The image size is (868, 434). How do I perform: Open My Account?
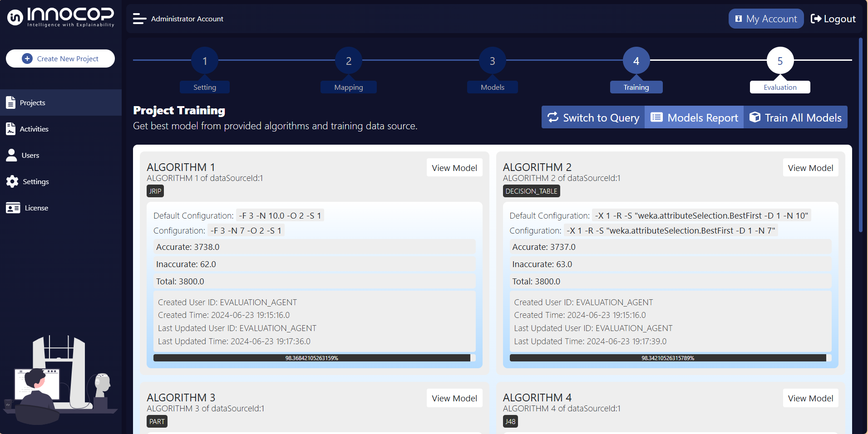tap(766, 19)
